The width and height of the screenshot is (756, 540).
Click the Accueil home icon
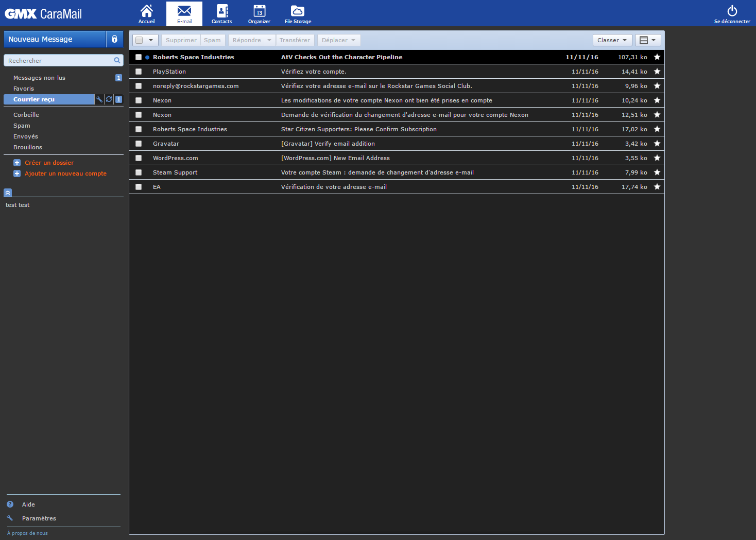[146, 11]
